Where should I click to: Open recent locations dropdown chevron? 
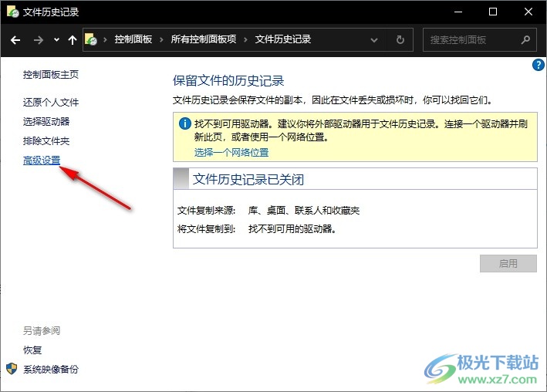[x=56, y=40]
